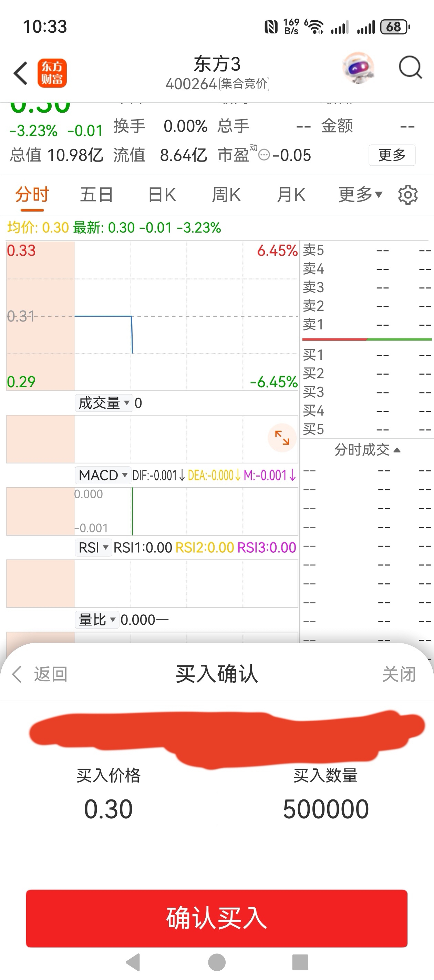Tap the smiley icon beside 市盈
Viewport: 434px width, 980px height.
[x=264, y=155]
